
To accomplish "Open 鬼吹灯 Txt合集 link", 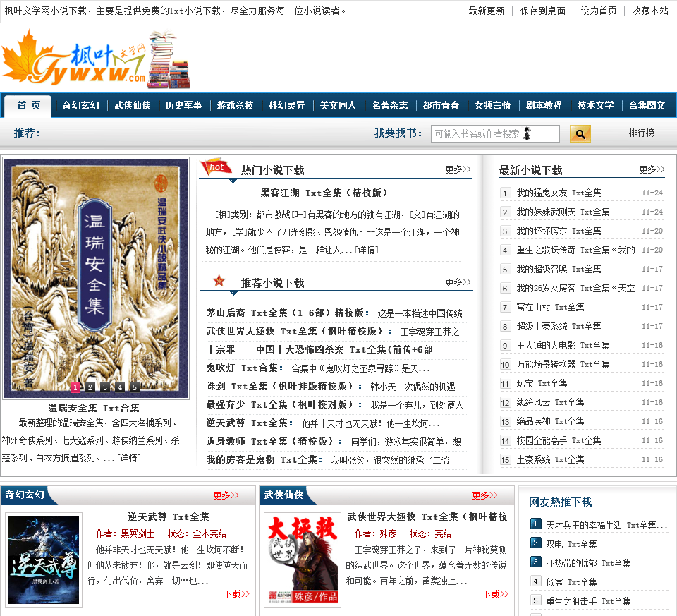I will coord(245,368).
